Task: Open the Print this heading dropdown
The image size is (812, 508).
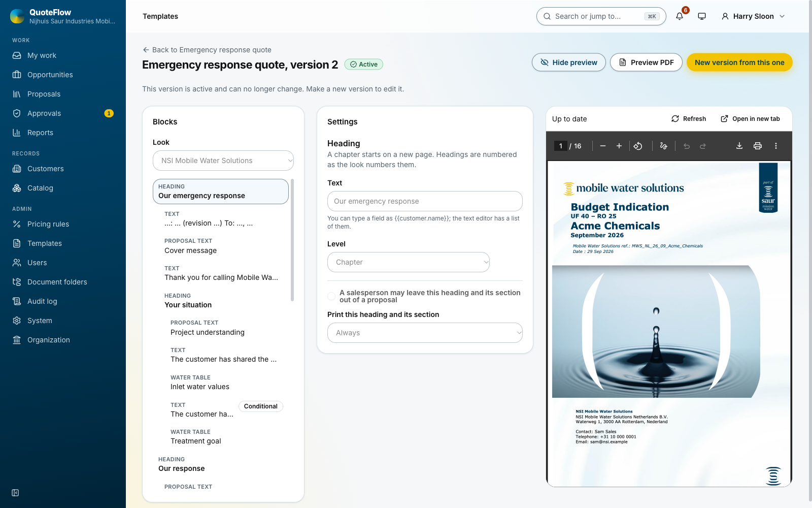Action: point(425,333)
